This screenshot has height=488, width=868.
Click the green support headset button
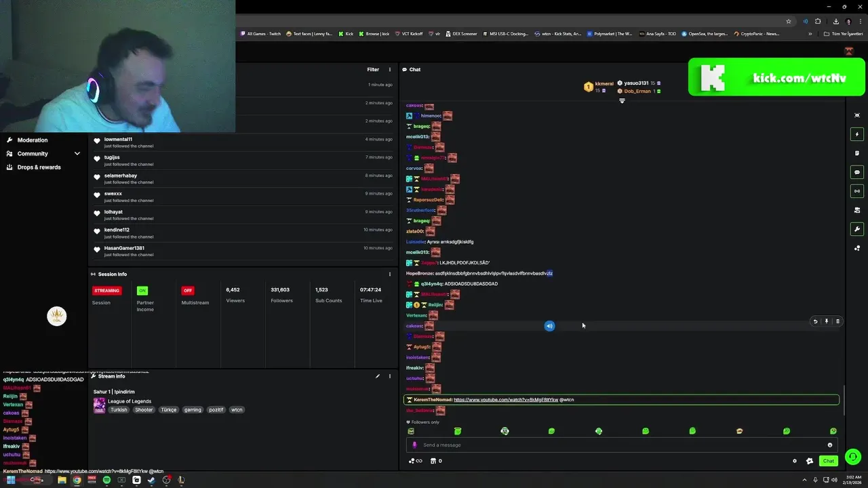tap(853, 457)
